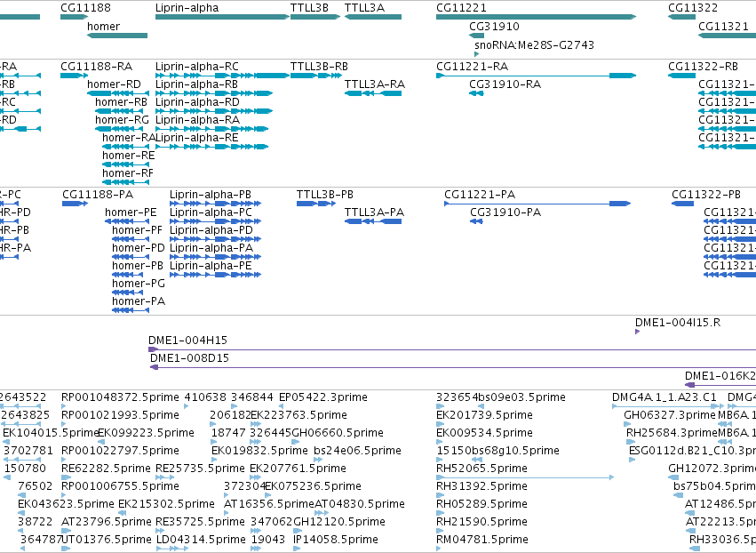756x553 pixels.
Task: Click the DME1-004I15.R BAC end label
Action: (x=678, y=323)
